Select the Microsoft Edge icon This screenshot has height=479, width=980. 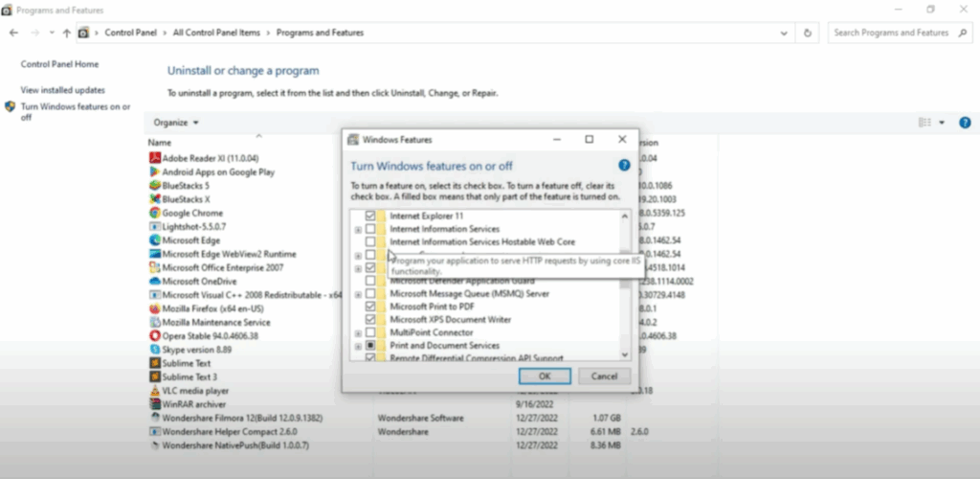(x=154, y=240)
